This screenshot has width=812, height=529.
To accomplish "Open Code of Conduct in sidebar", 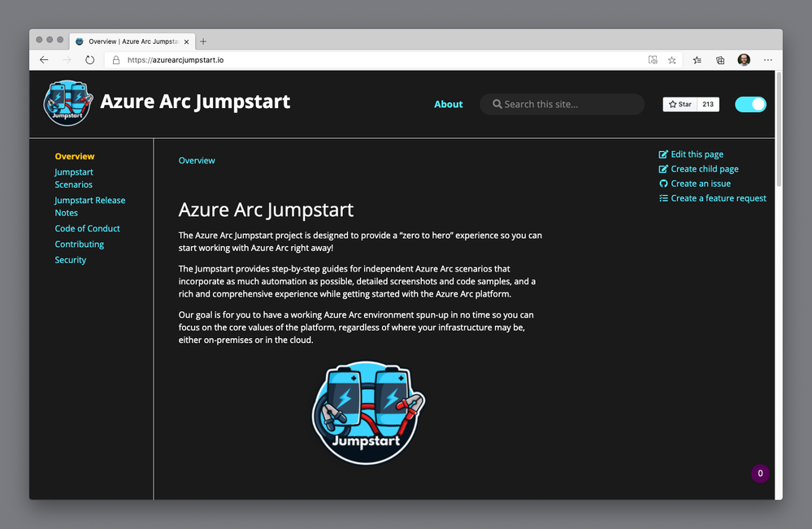I will (x=87, y=228).
